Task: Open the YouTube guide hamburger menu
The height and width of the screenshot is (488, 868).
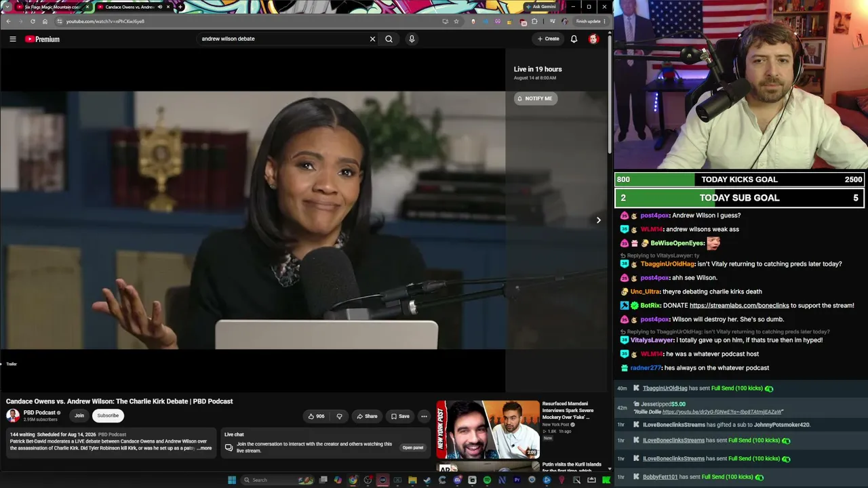Action: point(12,39)
